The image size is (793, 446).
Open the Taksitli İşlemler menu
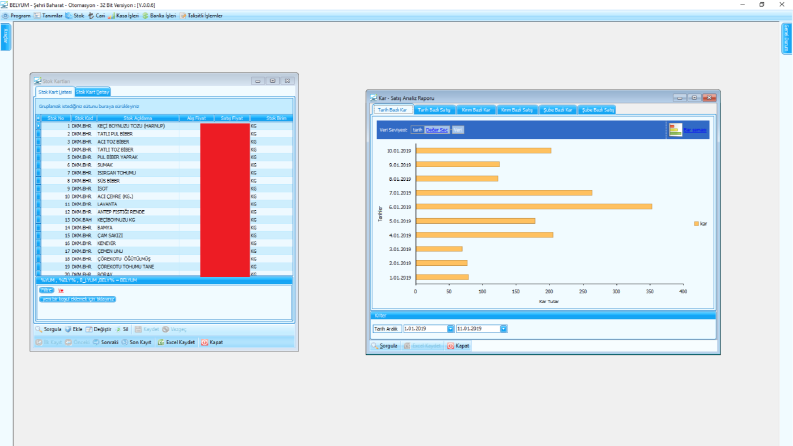[201, 16]
